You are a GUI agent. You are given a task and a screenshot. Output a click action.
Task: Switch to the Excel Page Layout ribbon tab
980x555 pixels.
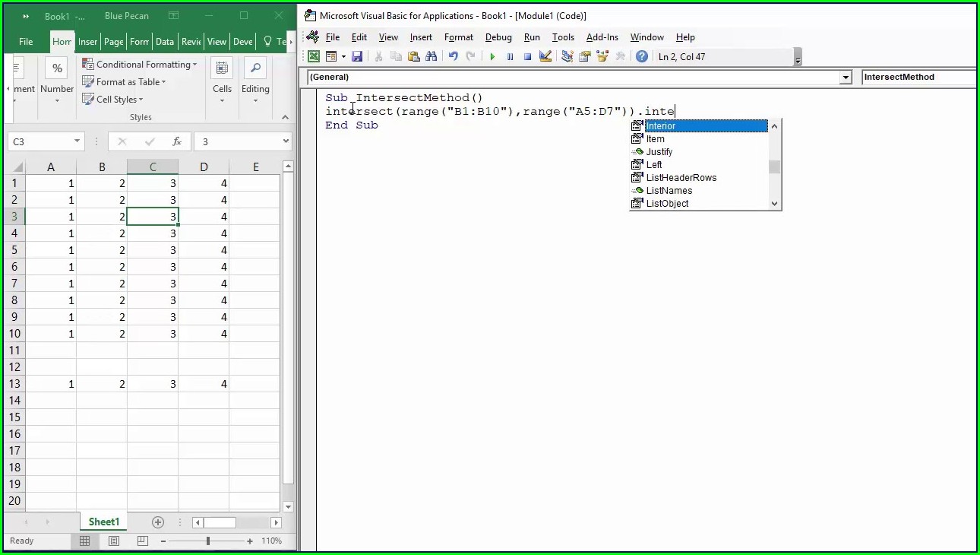(114, 42)
